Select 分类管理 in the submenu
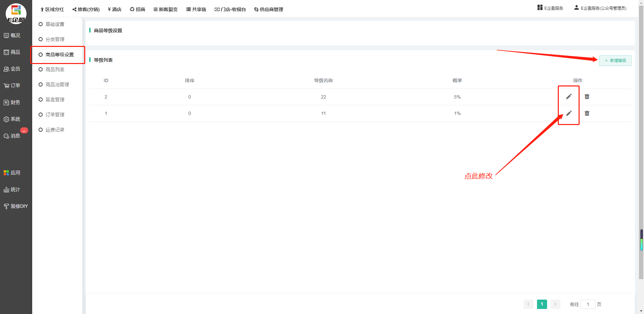The width and height of the screenshot is (644, 314). click(x=55, y=39)
